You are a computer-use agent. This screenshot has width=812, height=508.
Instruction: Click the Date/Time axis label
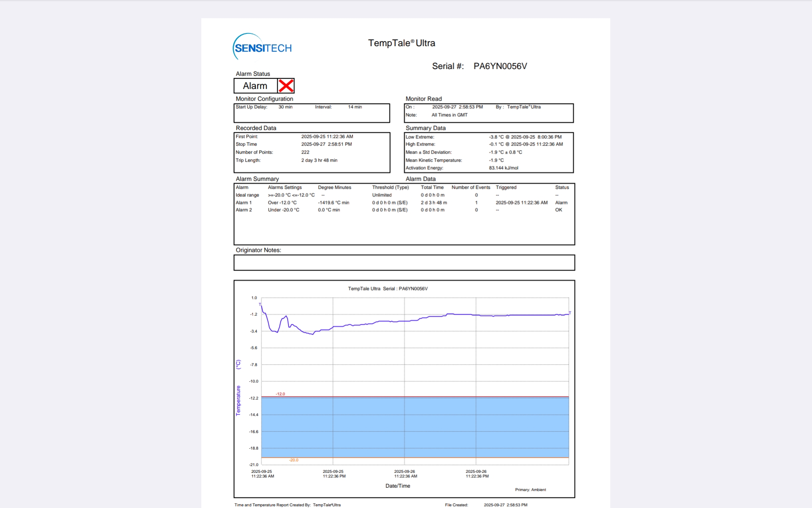[398, 486]
